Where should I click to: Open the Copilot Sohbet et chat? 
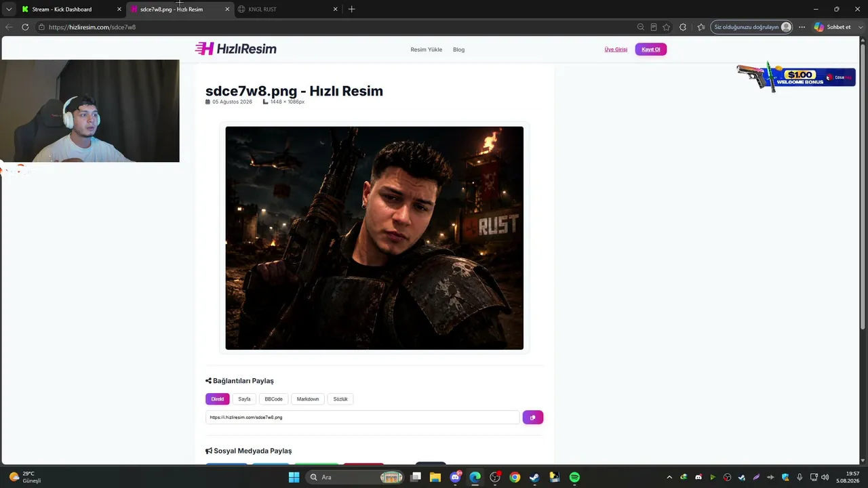click(x=833, y=27)
